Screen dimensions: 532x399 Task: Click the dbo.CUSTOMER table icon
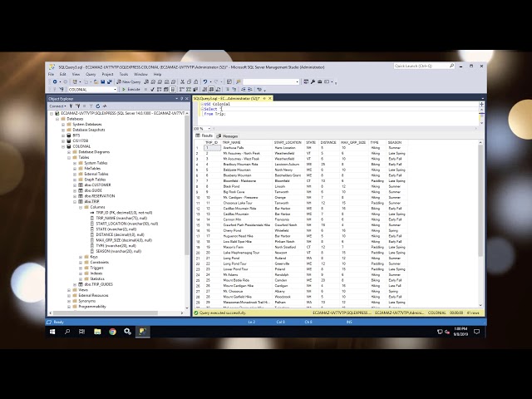pos(81,185)
